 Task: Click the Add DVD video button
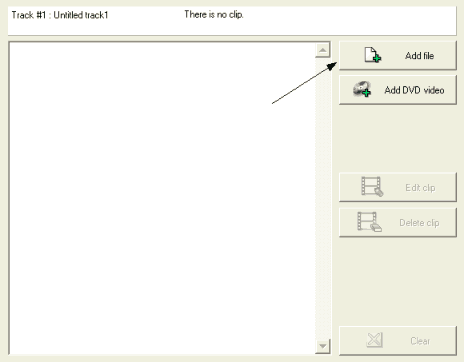point(398,90)
